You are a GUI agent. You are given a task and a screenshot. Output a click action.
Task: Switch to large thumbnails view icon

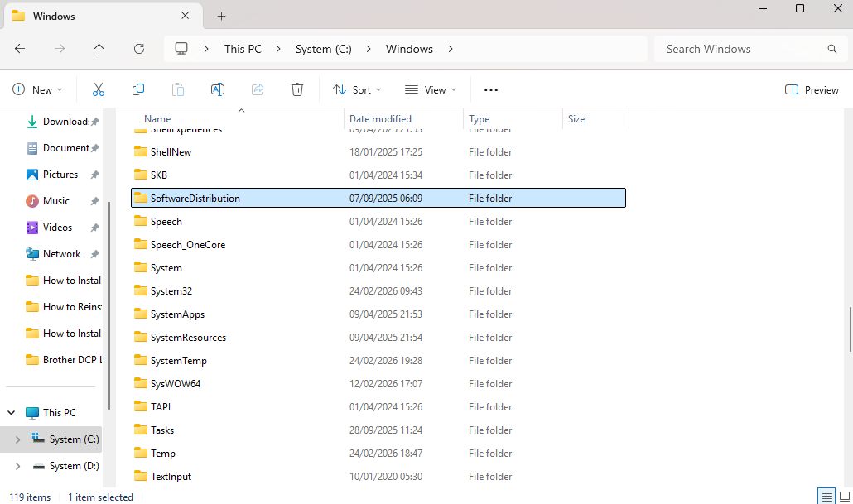pos(843,497)
